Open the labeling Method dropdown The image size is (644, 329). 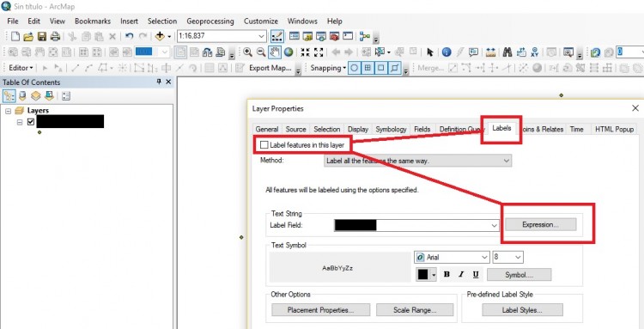pyautogui.click(x=417, y=161)
